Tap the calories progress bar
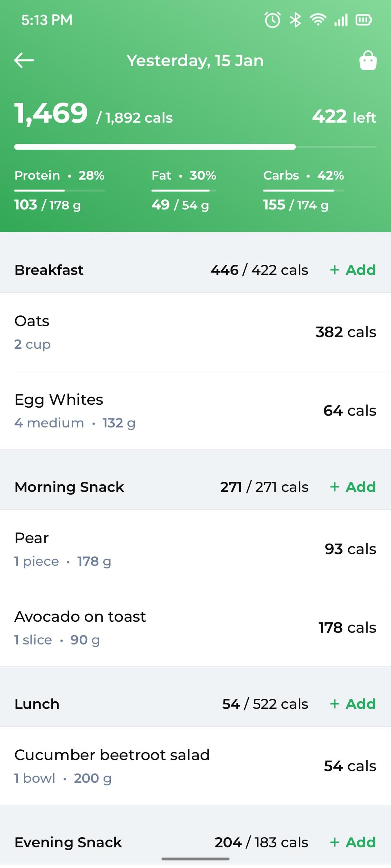Image resolution: width=391 pixels, height=868 pixels. click(x=195, y=147)
